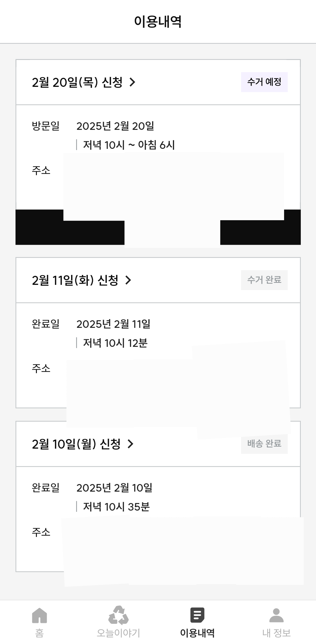The image size is (316, 644).
Task: Tap the 내 정보 profile icon
Action: point(276,615)
